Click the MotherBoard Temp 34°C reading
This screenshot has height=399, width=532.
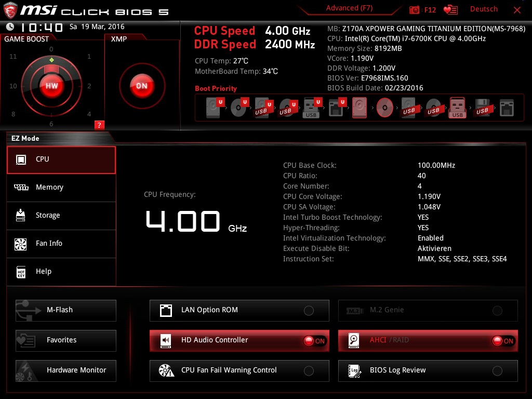pyautogui.click(x=236, y=72)
